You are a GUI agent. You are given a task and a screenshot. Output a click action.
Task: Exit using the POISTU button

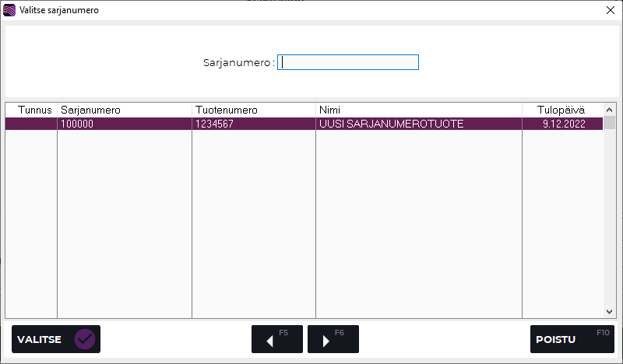[572, 339]
